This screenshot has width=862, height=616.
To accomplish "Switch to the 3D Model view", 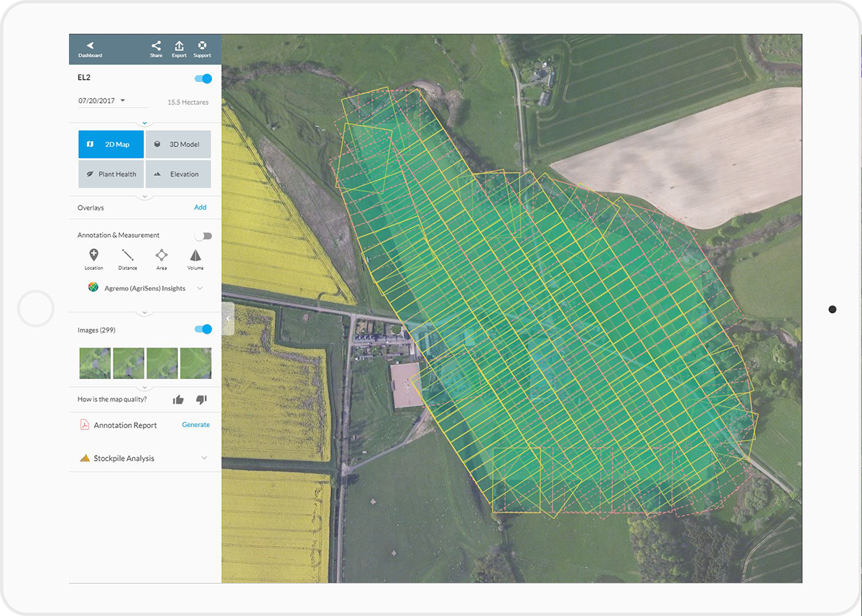I will point(178,144).
